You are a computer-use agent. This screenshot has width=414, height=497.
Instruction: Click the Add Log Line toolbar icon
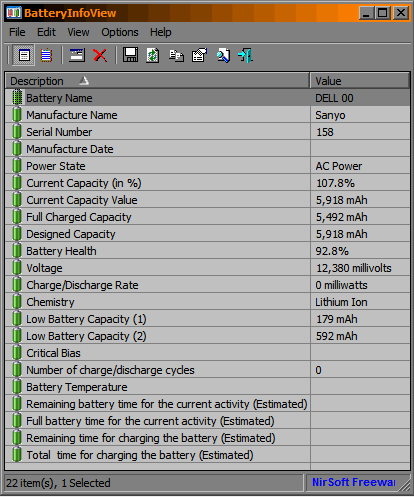[x=77, y=55]
